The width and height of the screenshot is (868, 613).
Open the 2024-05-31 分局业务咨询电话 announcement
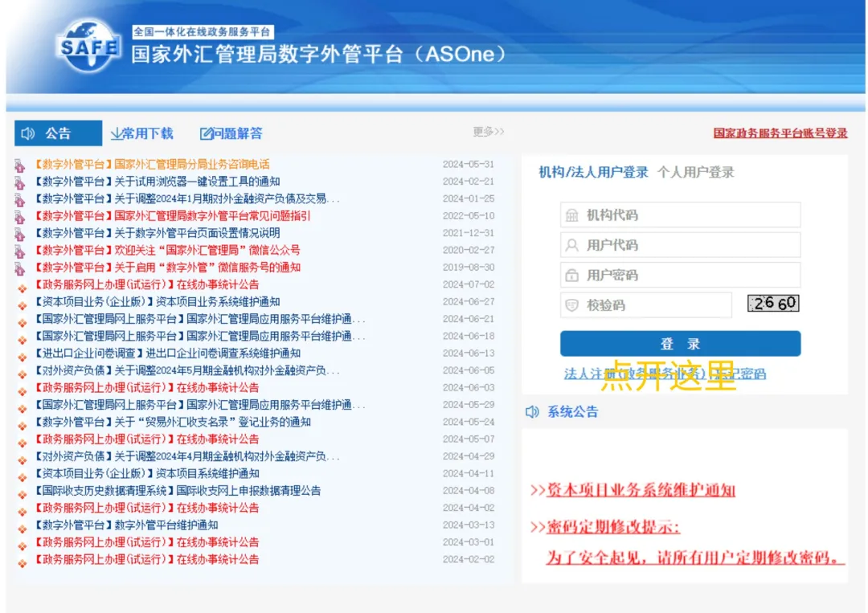coord(191,165)
